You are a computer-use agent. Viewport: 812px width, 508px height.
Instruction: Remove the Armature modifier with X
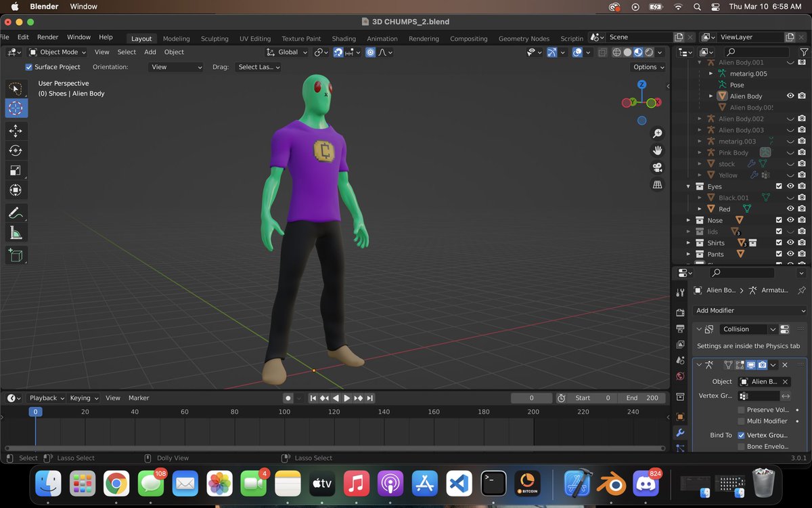pyautogui.click(x=785, y=364)
